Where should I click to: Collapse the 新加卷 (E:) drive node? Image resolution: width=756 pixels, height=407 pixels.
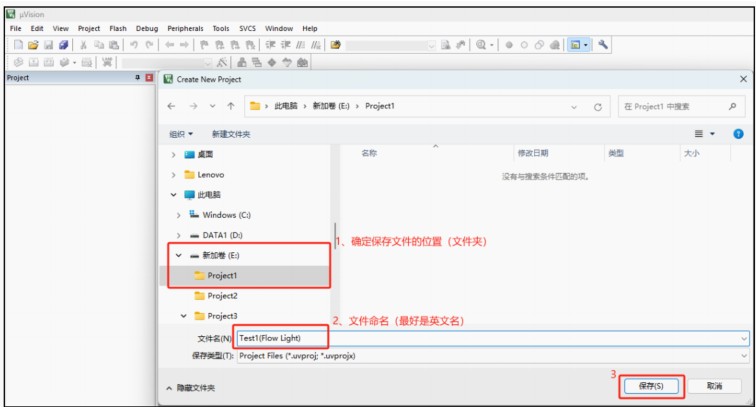[x=178, y=256]
